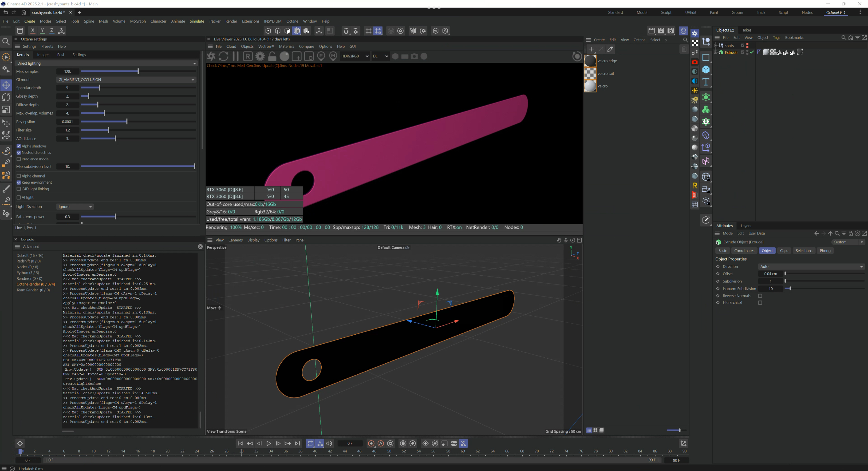Image resolution: width=868 pixels, height=471 pixels.
Task: Open the Imager tab in Octane settings
Action: pos(43,55)
